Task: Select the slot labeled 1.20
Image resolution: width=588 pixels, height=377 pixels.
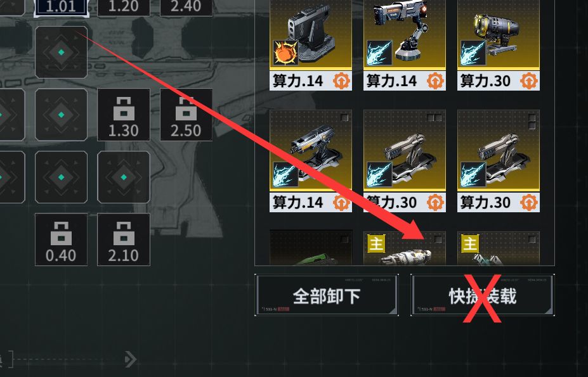Action: [124, 8]
